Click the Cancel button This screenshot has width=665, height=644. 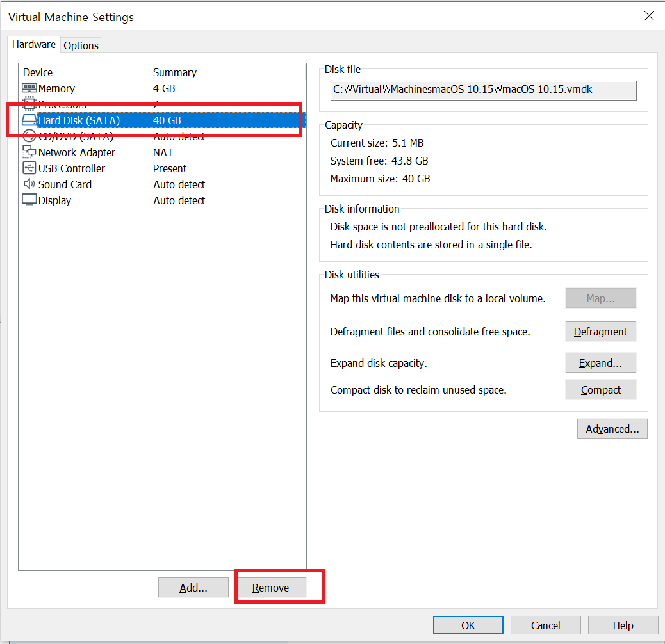pos(545,625)
